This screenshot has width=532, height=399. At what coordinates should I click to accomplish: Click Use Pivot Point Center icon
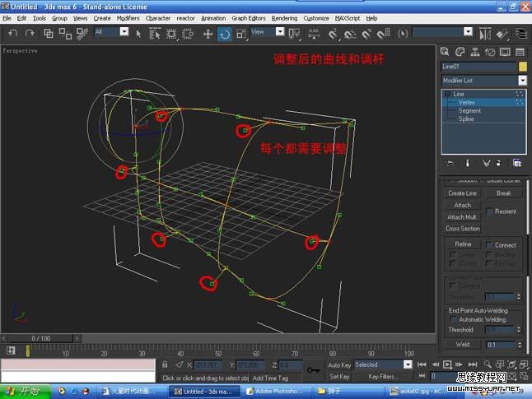[x=294, y=34]
